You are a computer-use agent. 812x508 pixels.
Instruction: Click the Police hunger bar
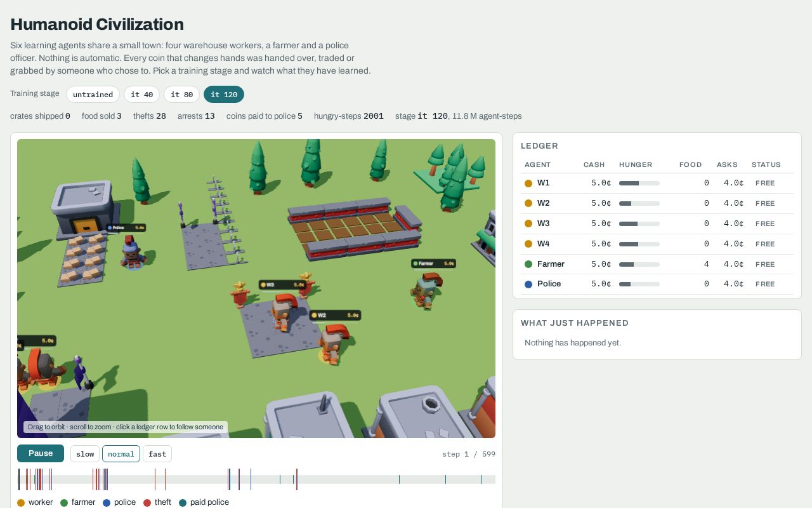tap(639, 284)
